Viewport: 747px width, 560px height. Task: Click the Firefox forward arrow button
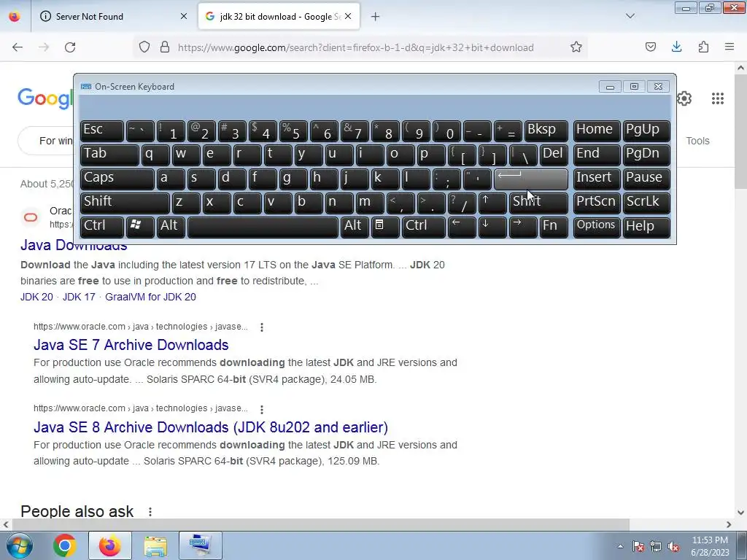coord(44,47)
